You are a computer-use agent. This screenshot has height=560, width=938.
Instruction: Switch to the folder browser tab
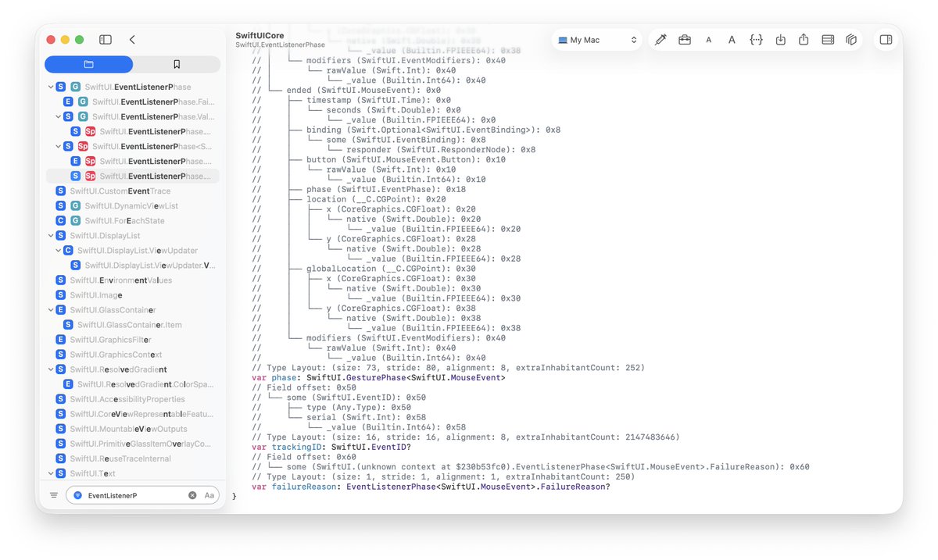[x=88, y=64]
